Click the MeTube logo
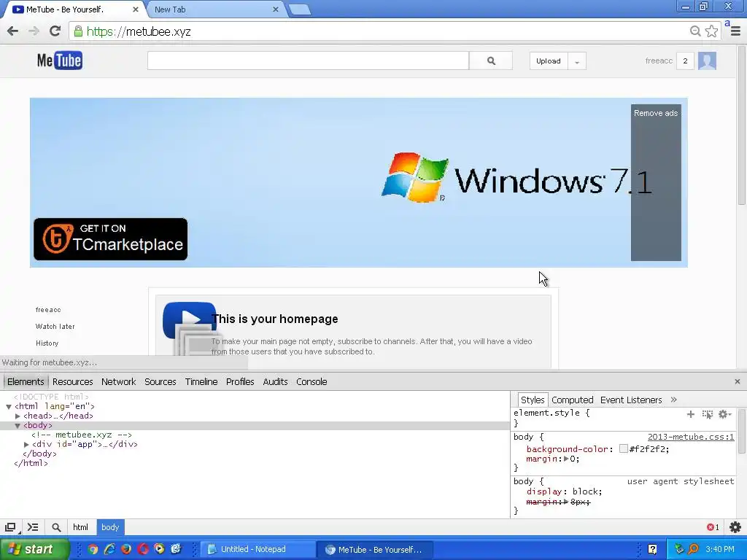This screenshot has height=560, width=747. tap(60, 61)
